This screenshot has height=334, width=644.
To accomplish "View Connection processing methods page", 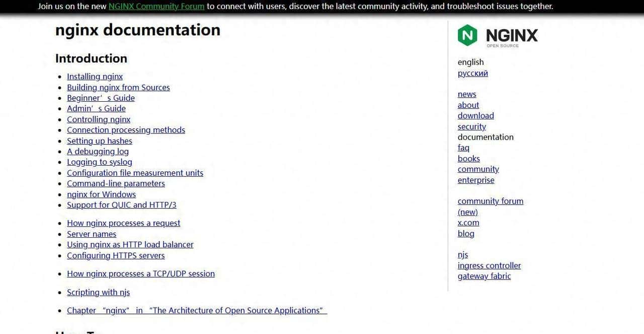I will point(126,130).
